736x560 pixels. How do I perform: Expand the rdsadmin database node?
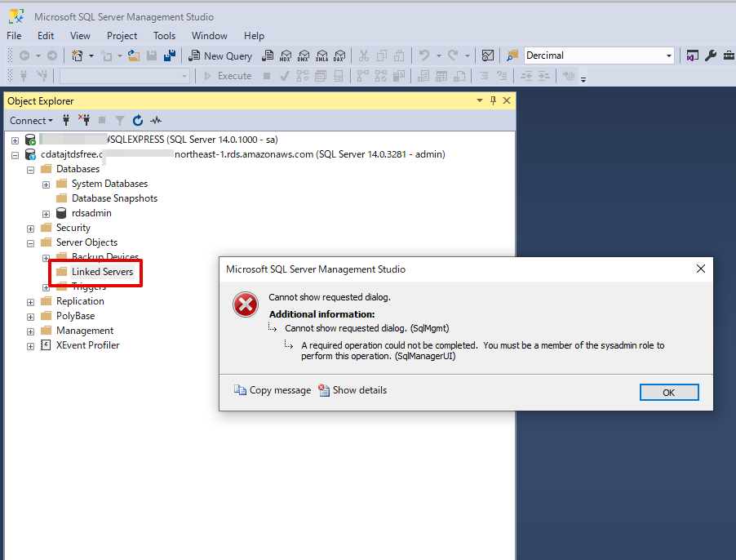[x=46, y=214]
